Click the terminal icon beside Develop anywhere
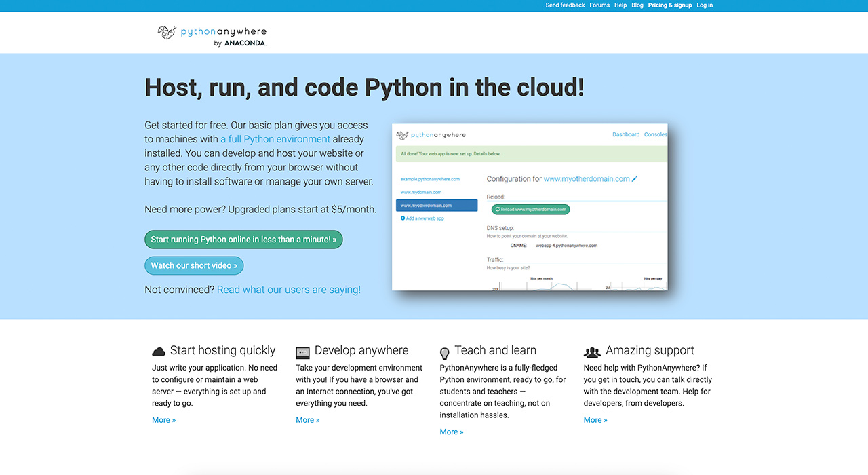 click(x=302, y=352)
